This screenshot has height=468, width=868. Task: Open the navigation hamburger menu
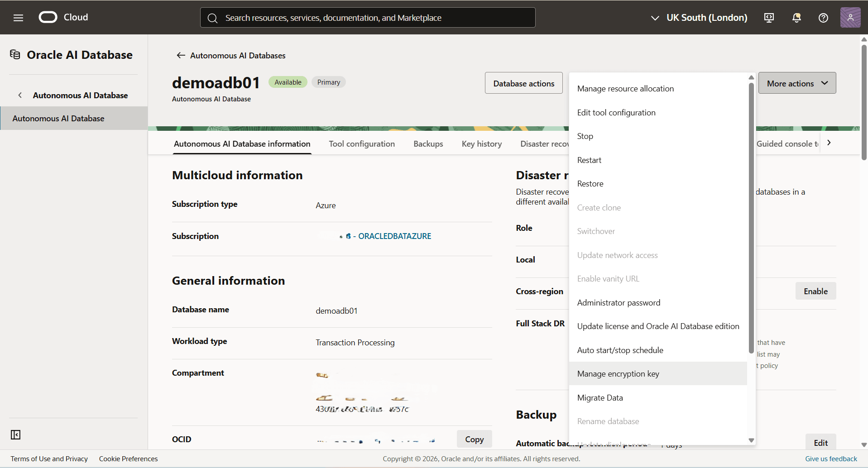[18, 17]
